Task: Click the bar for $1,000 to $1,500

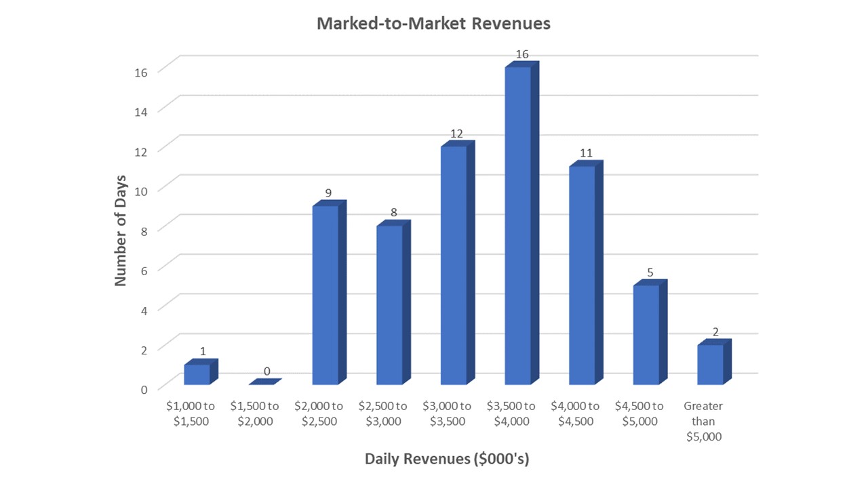Action: (199, 373)
